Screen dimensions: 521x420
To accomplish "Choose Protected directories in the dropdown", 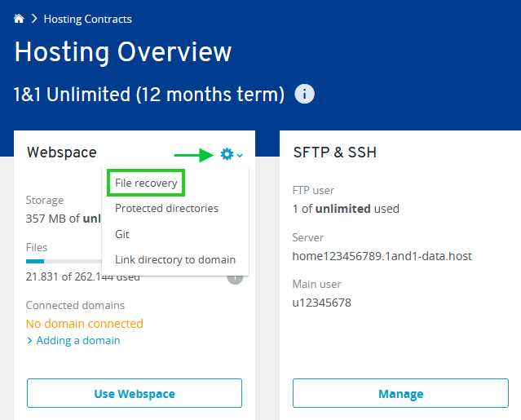I will point(166,209).
